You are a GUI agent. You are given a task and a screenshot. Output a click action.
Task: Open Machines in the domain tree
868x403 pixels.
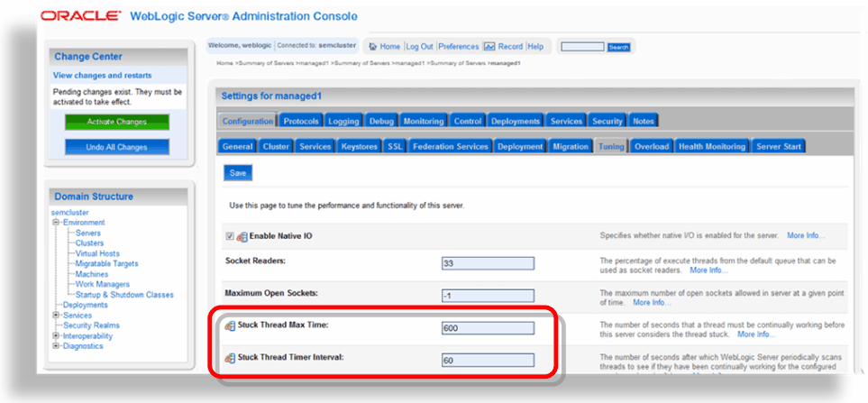pyautogui.click(x=92, y=274)
